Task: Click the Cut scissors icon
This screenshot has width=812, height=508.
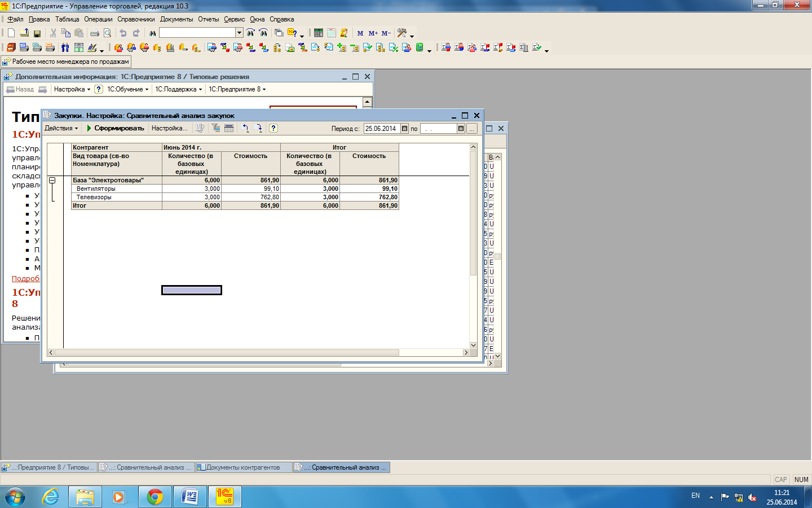Action: click(x=53, y=33)
